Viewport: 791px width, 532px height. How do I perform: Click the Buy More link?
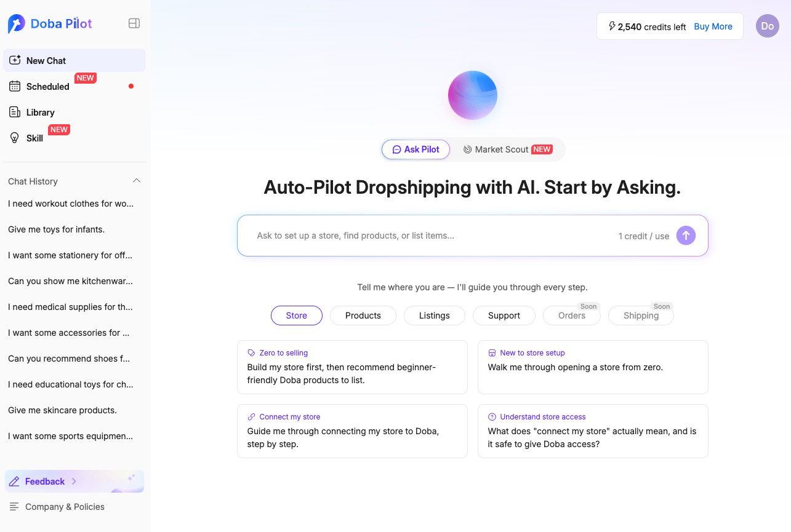point(713,26)
